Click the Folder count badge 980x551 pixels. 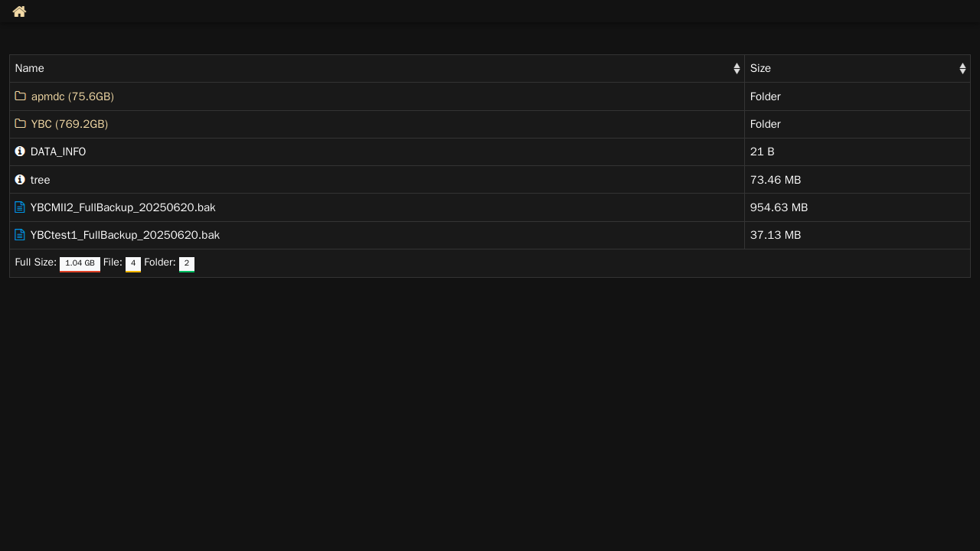[x=187, y=264]
